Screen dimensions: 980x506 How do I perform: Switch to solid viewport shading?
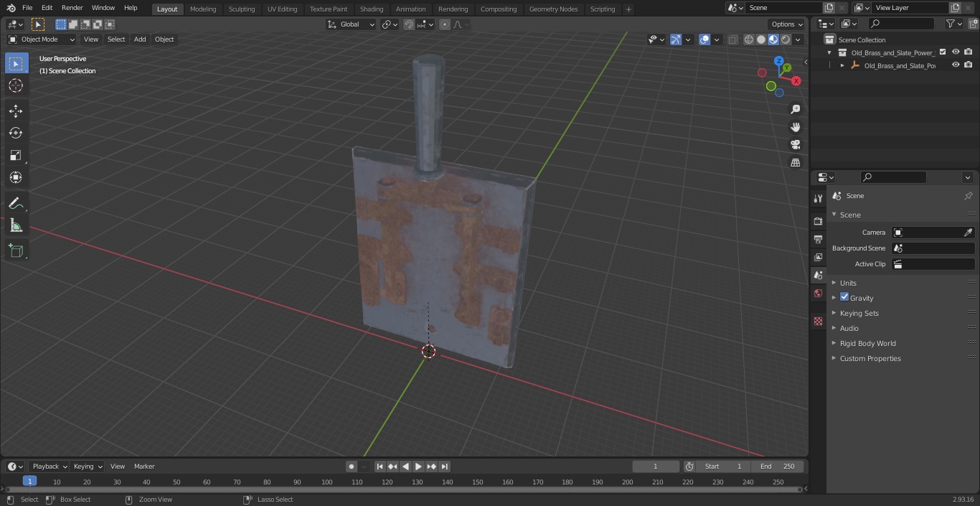(760, 39)
